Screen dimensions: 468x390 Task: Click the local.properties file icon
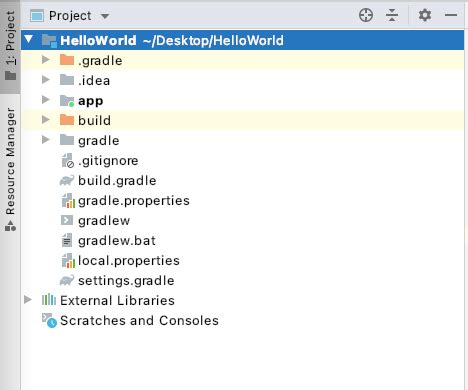(x=68, y=261)
